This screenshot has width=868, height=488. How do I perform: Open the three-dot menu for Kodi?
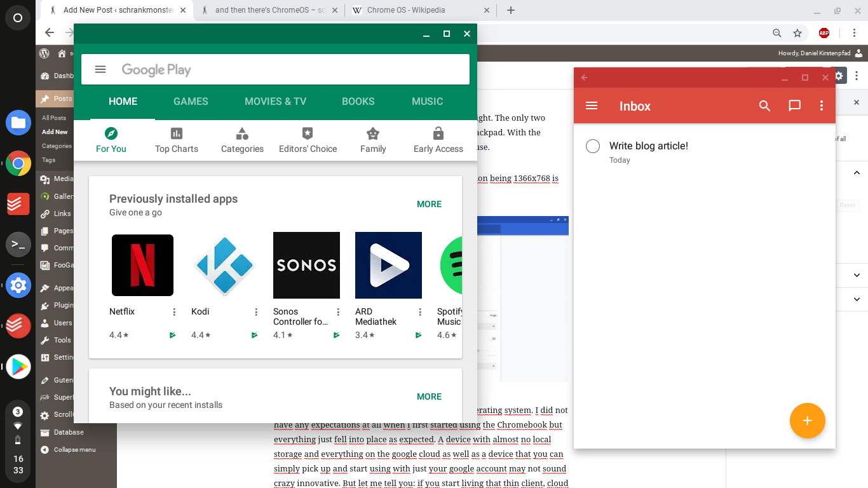[x=256, y=312]
